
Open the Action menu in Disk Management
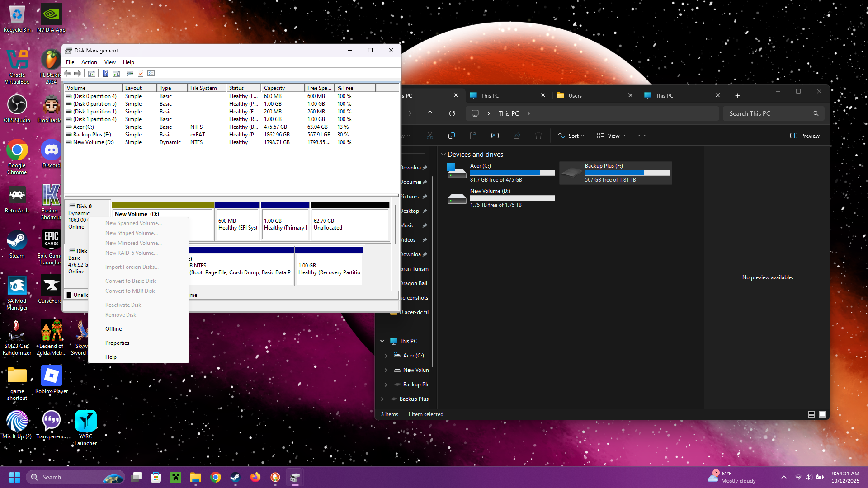point(89,62)
